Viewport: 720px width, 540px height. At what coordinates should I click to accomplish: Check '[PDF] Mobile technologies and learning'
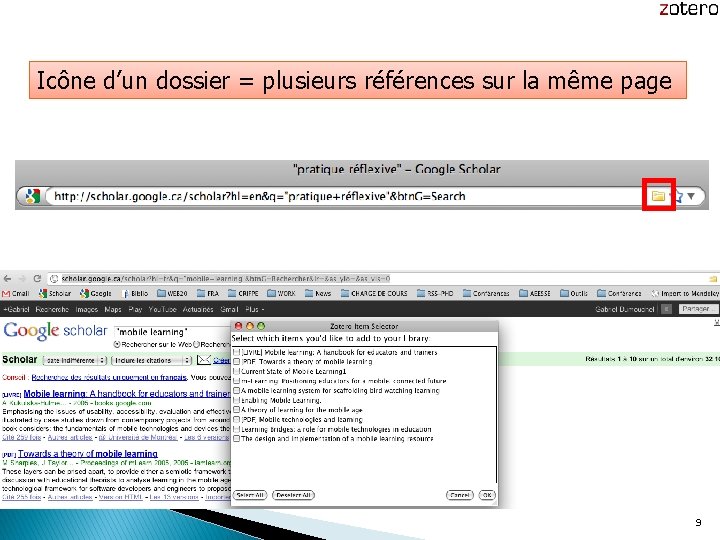coord(236,419)
